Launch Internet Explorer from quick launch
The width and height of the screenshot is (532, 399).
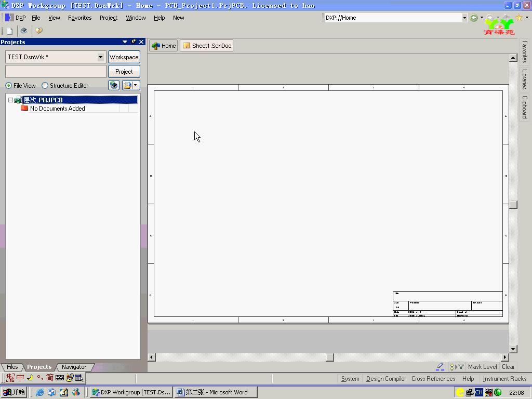(39, 392)
